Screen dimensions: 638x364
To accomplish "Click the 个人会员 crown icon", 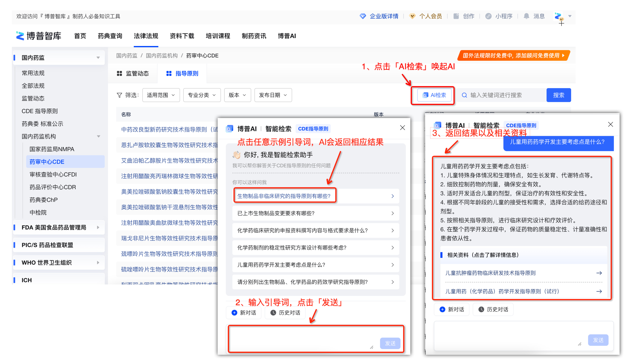I will click(412, 16).
